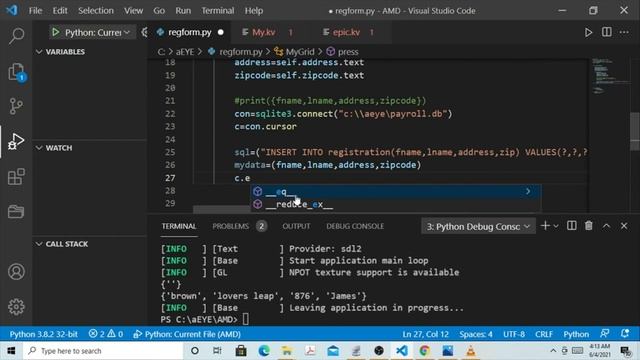The width and height of the screenshot is (640, 360).
Task: Split the terminal panel
Action: pyautogui.click(x=571, y=226)
